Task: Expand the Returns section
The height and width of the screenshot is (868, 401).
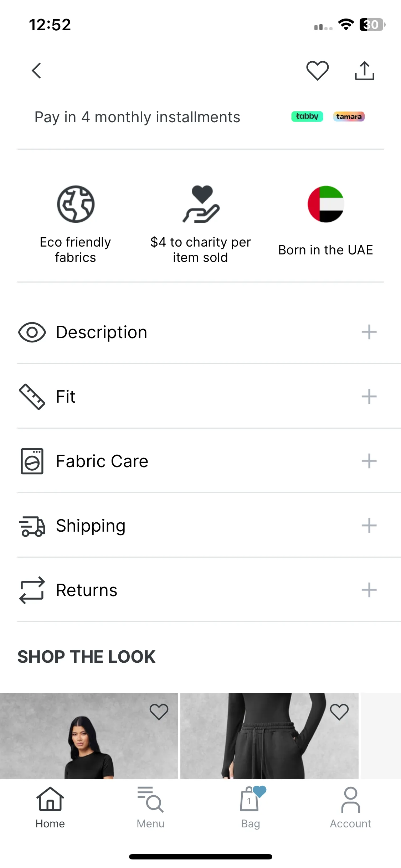Action: pyautogui.click(x=209, y=590)
